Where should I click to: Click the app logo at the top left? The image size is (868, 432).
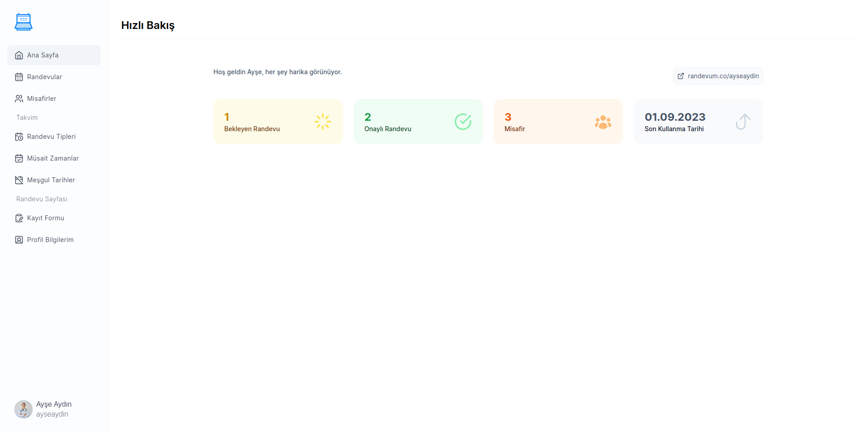[23, 21]
